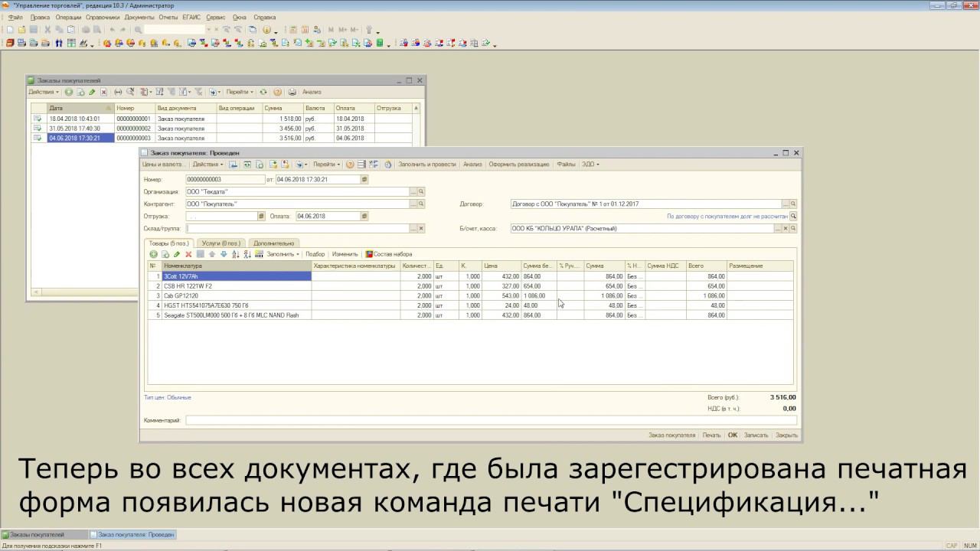The image size is (980, 551).
Task: Move row up with blue arrow in goods table
Action: (x=212, y=254)
